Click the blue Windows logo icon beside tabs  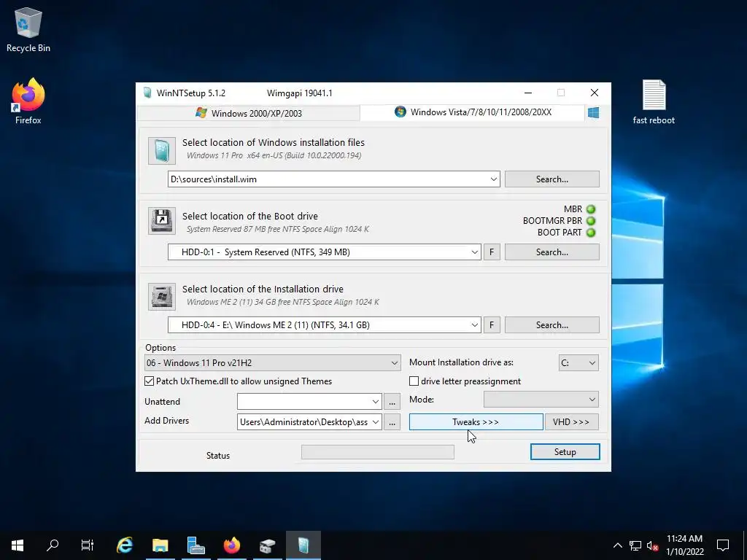point(593,113)
